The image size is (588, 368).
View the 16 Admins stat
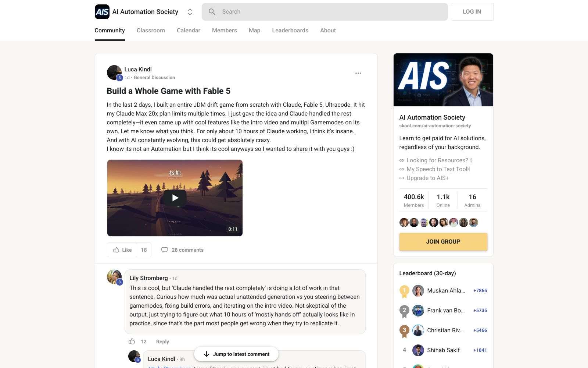pos(472,200)
